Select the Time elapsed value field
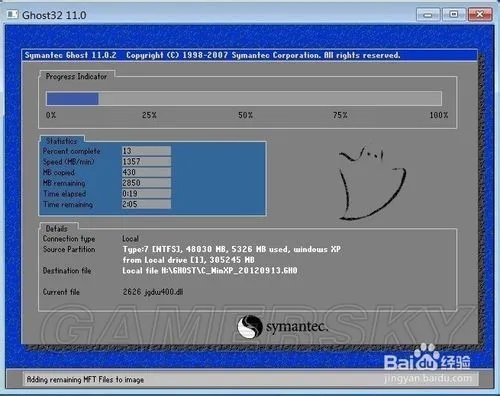Image resolution: width=500 pixels, height=396 pixels. pyautogui.click(x=146, y=194)
